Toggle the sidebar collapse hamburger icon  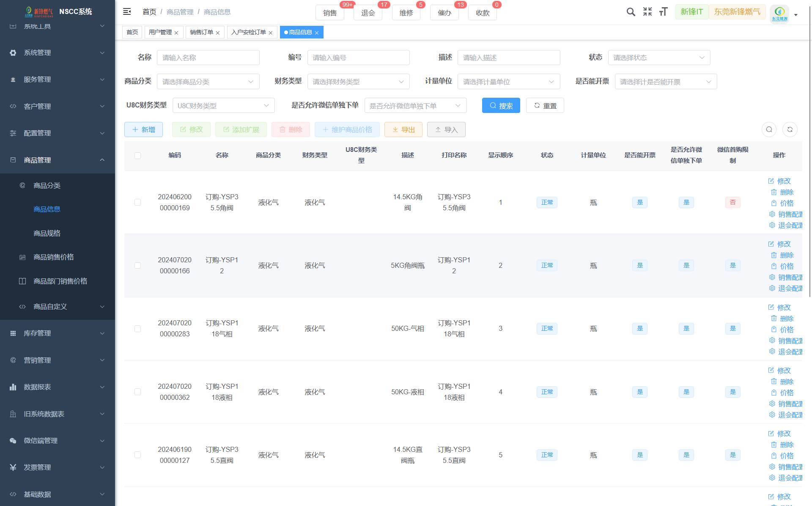coord(127,12)
